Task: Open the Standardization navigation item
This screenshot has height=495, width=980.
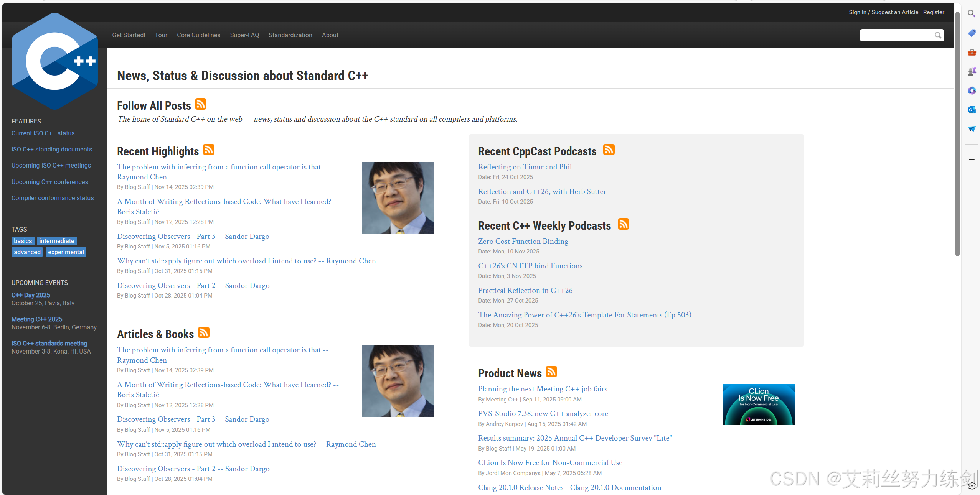Action: 290,35
